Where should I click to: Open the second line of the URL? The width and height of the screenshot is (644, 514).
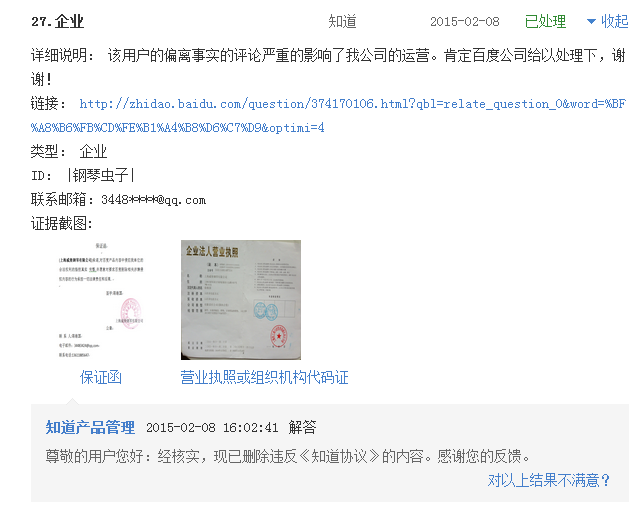tap(177, 128)
